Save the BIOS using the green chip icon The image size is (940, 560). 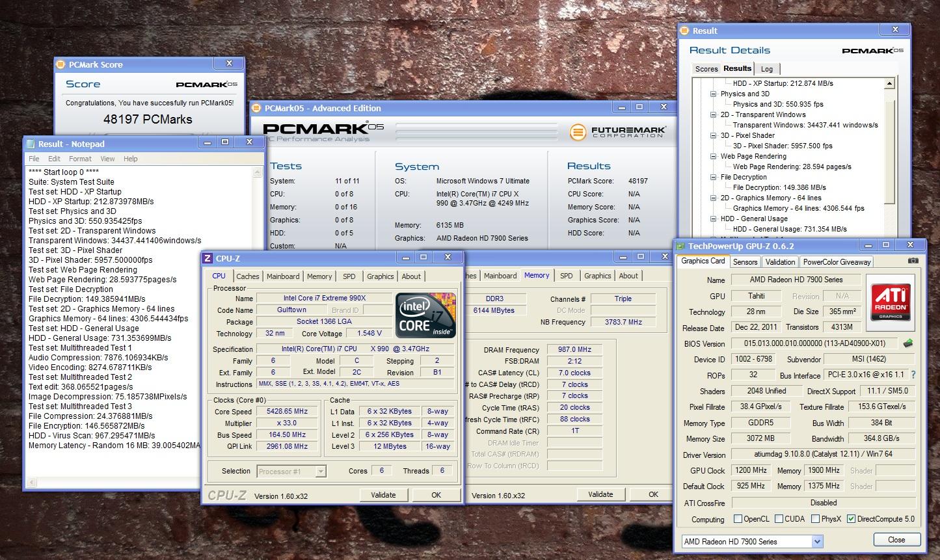(x=908, y=343)
